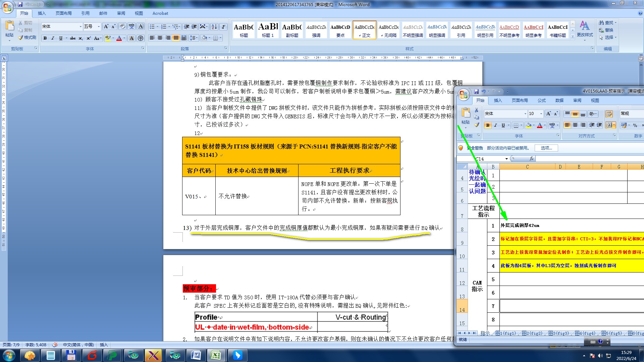644x362 pixels.
Task: Click Word's clear formatting eraser icon
Action: coord(122,26)
